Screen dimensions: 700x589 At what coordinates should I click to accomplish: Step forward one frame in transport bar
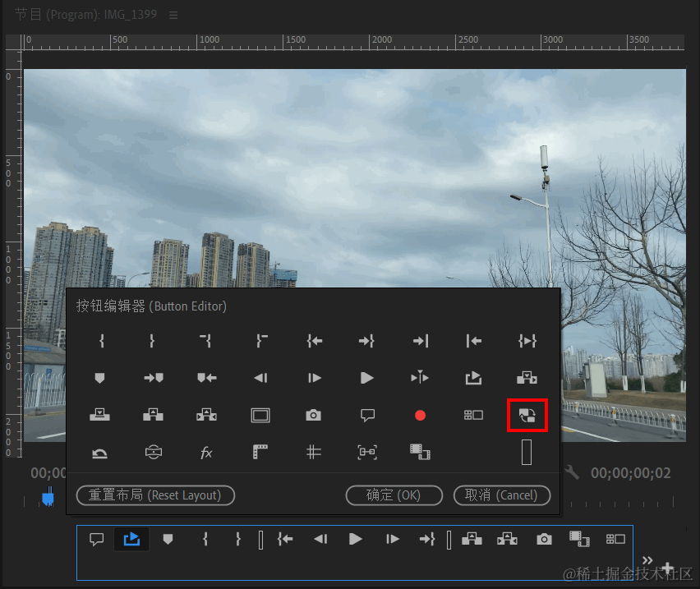tap(393, 539)
